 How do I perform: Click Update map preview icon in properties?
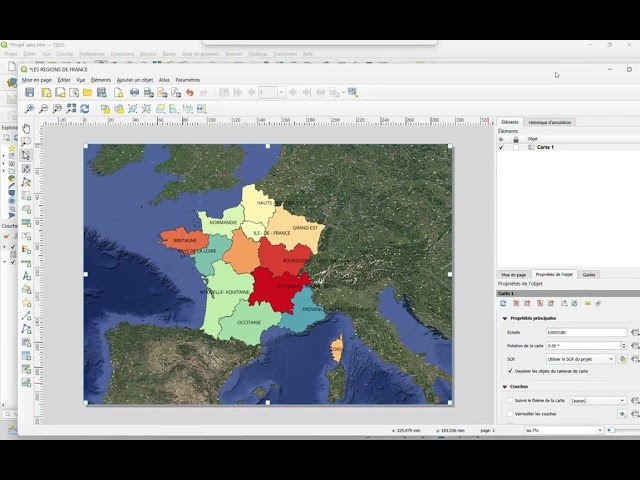pos(503,303)
